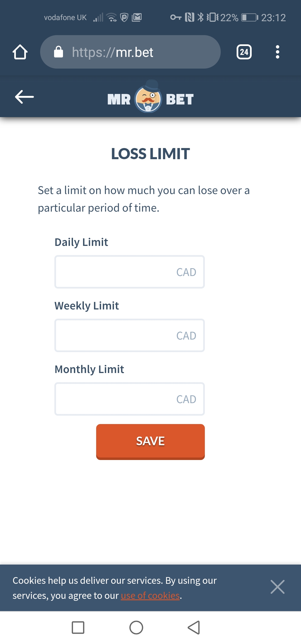The image size is (301, 644).
Task: Tap the https://mr.bet address bar
Action: point(130,52)
